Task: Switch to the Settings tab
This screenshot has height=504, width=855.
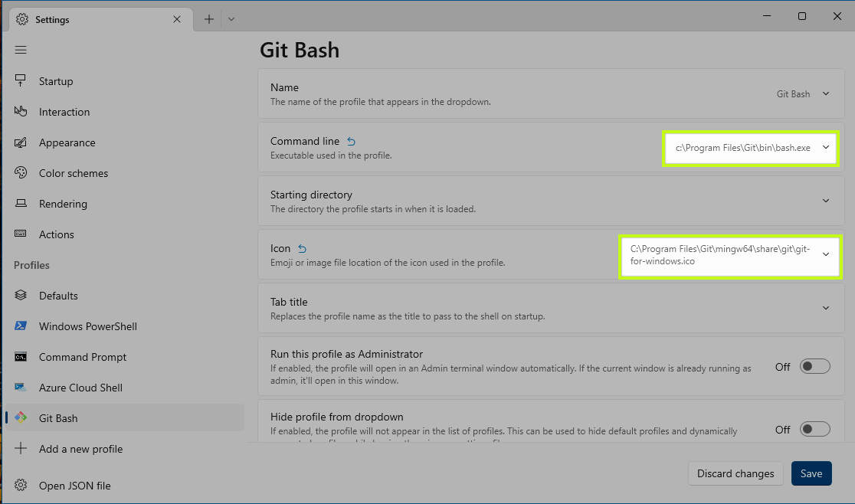Action: [54, 19]
